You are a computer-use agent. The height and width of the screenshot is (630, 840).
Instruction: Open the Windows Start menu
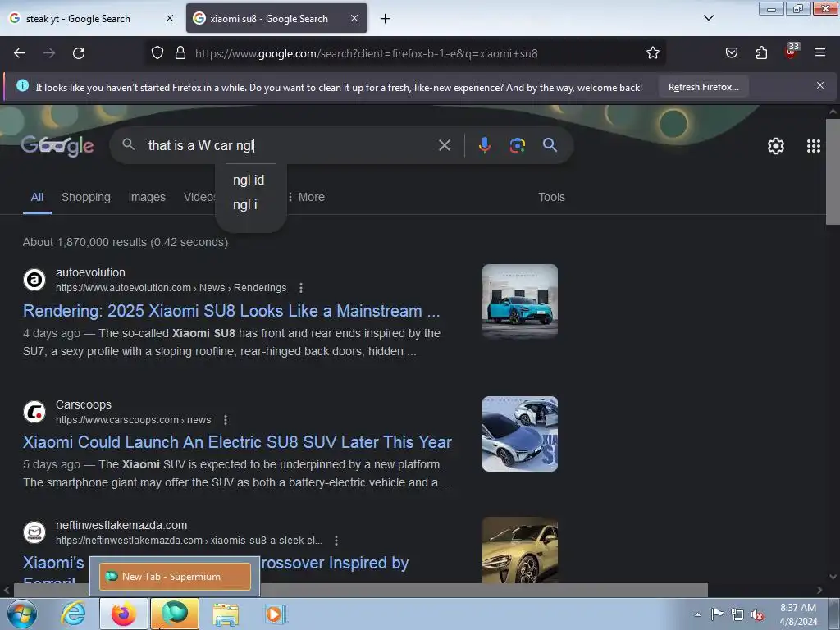coord(22,614)
